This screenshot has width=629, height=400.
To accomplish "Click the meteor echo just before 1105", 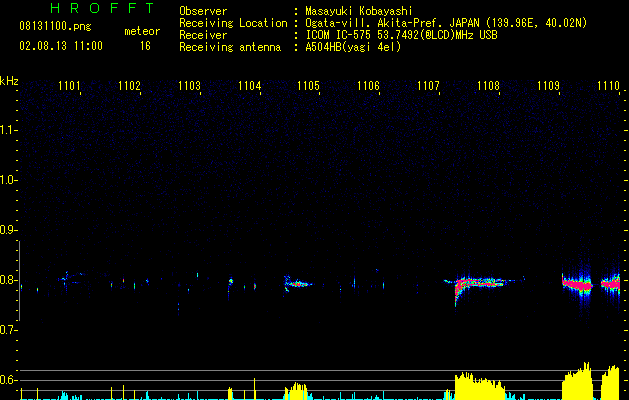I will point(298,284).
